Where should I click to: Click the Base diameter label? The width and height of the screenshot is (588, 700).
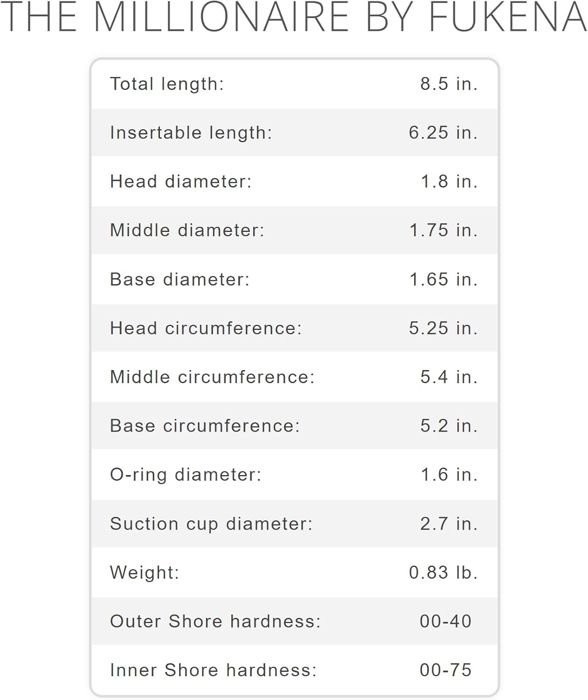[x=180, y=280]
